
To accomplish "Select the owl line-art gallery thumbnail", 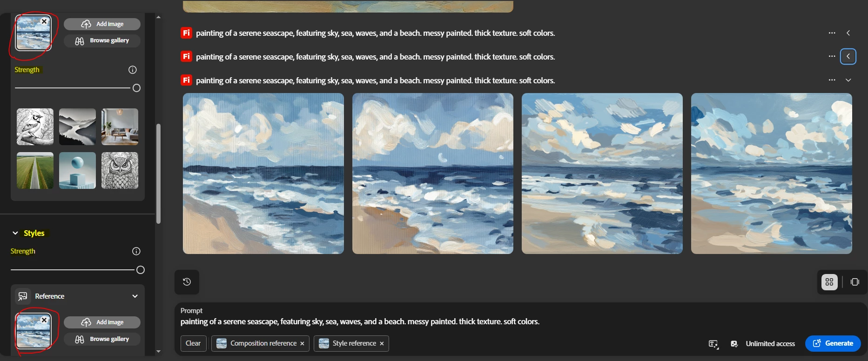I will pos(120,170).
